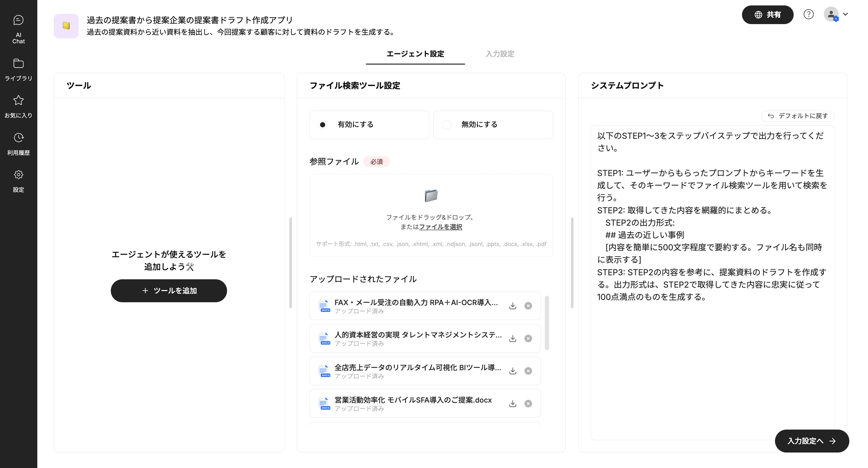The image size is (868, 468).
Task: Click the help question mark icon
Action: [x=808, y=14]
